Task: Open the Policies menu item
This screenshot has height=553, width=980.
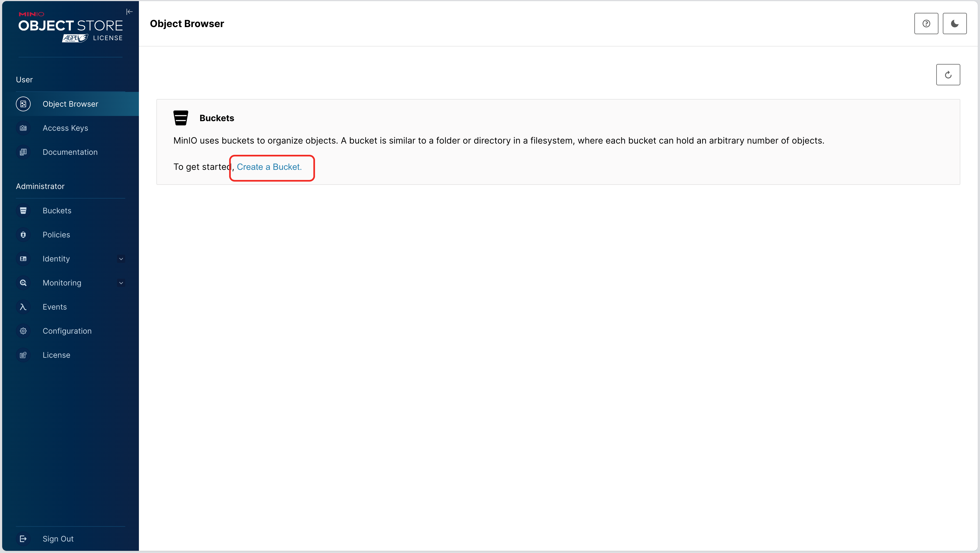Action: coord(70,234)
